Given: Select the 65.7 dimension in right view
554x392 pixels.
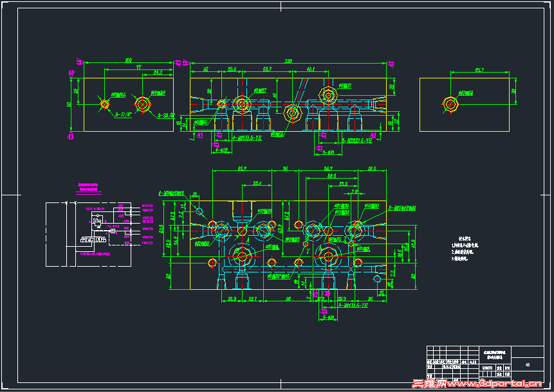Looking at the screenshot, I should pyautogui.click(x=479, y=70).
